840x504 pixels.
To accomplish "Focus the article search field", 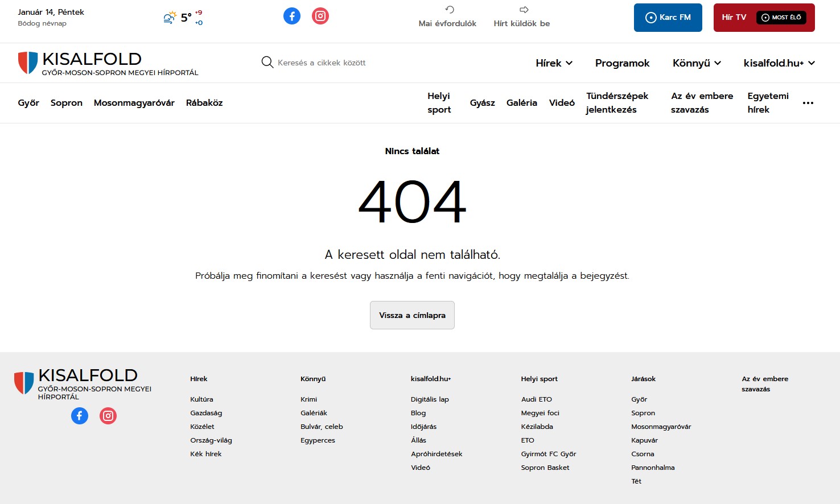I will (x=322, y=63).
